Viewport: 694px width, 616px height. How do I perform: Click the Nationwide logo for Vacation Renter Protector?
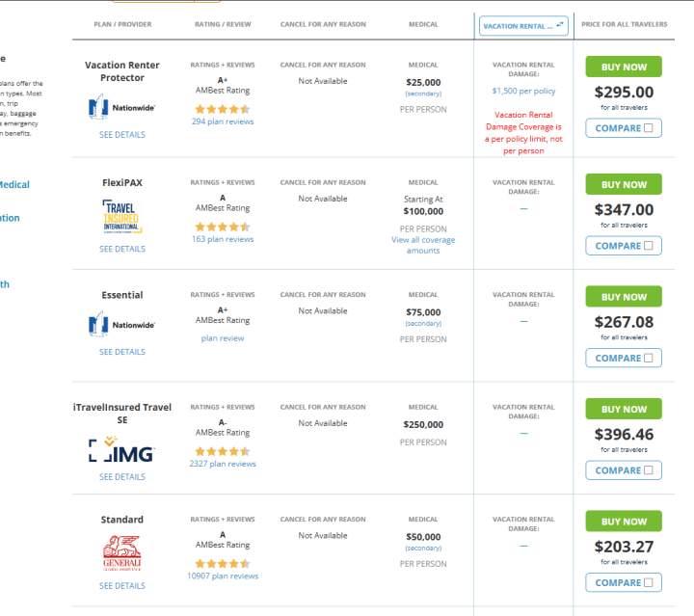pyautogui.click(x=121, y=107)
